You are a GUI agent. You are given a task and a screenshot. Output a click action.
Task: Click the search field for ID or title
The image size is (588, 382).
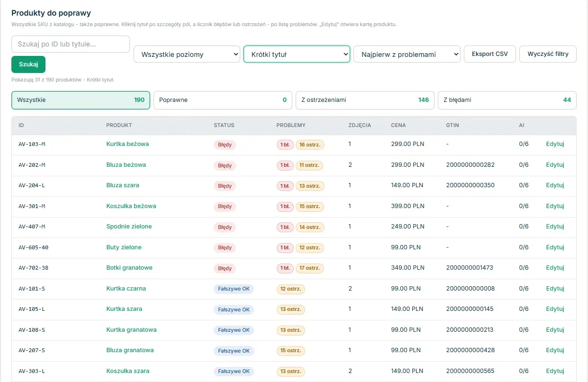pyautogui.click(x=71, y=44)
